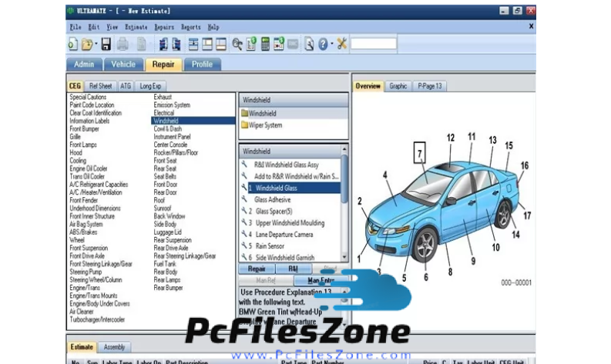The width and height of the screenshot is (611, 364).
Task: Click the blue question mark Help icon
Action: 323,44
